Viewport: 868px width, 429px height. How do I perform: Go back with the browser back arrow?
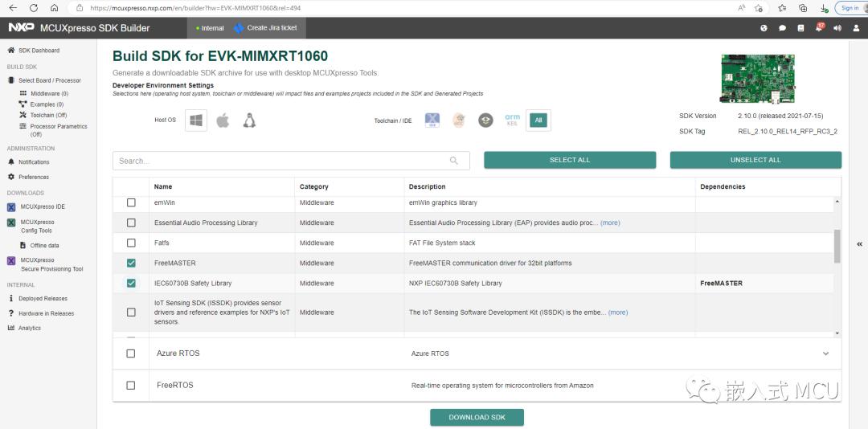click(14, 8)
